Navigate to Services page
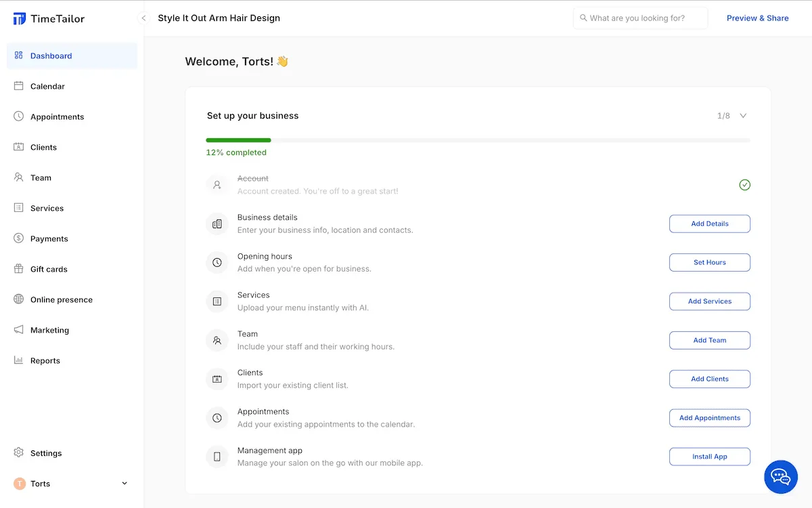This screenshot has width=812, height=508. click(72, 208)
